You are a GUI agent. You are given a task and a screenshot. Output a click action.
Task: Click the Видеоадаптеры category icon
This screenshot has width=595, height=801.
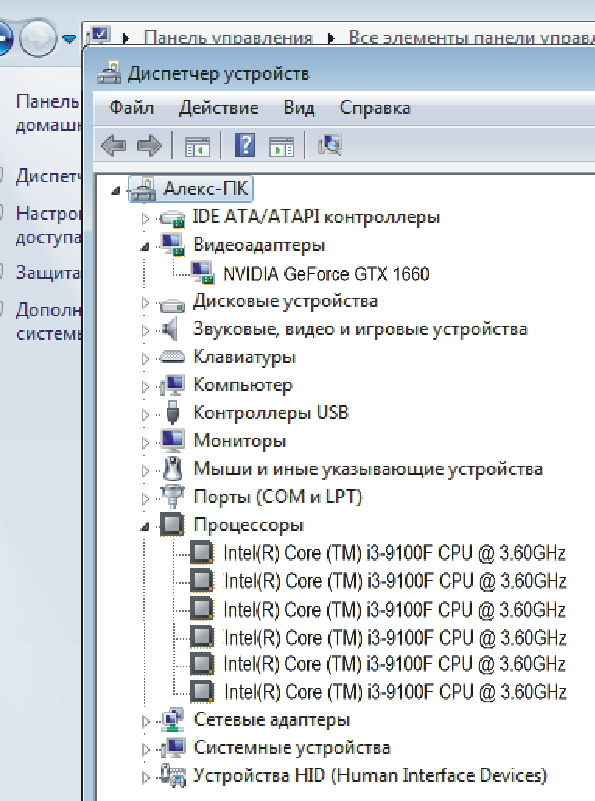coord(172,245)
